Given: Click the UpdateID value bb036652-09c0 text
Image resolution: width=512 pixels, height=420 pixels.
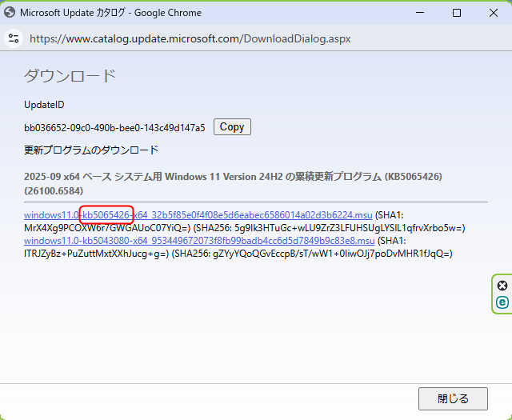Looking at the screenshot, I should click(x=114, y=127).
